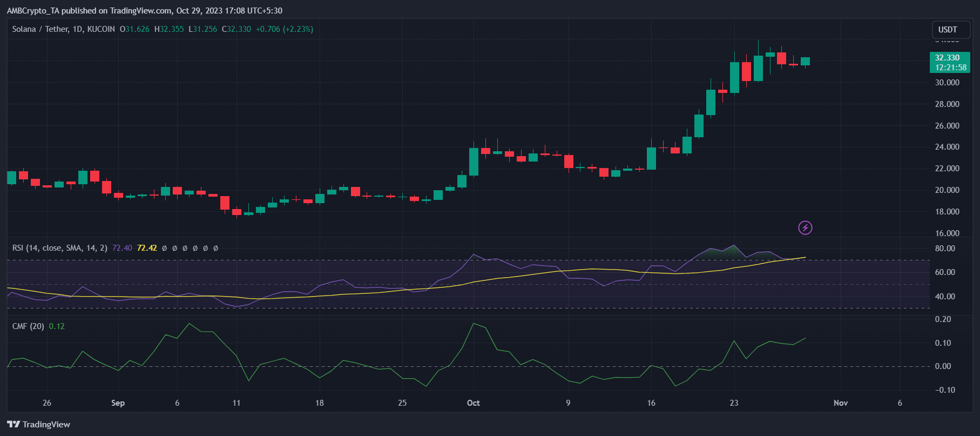Click the Oct label on the date axis
Image resolution: width=980 pixels, height=436 pixels.
pos(474,403)
